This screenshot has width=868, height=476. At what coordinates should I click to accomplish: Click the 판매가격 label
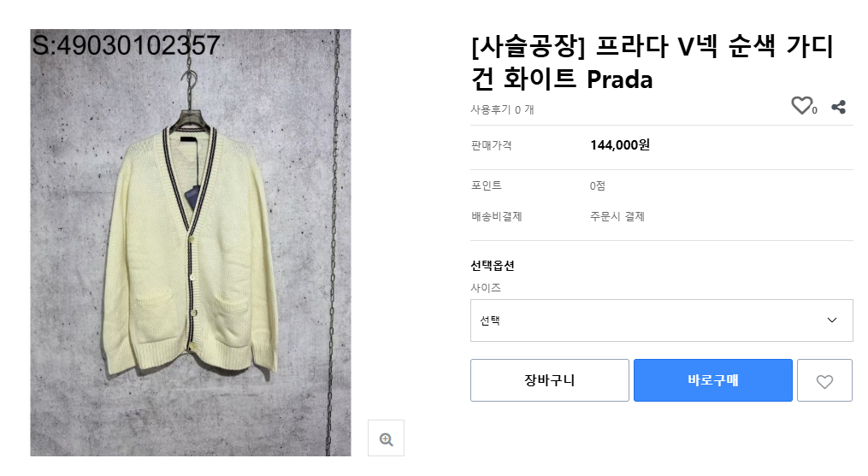(491, 145)
